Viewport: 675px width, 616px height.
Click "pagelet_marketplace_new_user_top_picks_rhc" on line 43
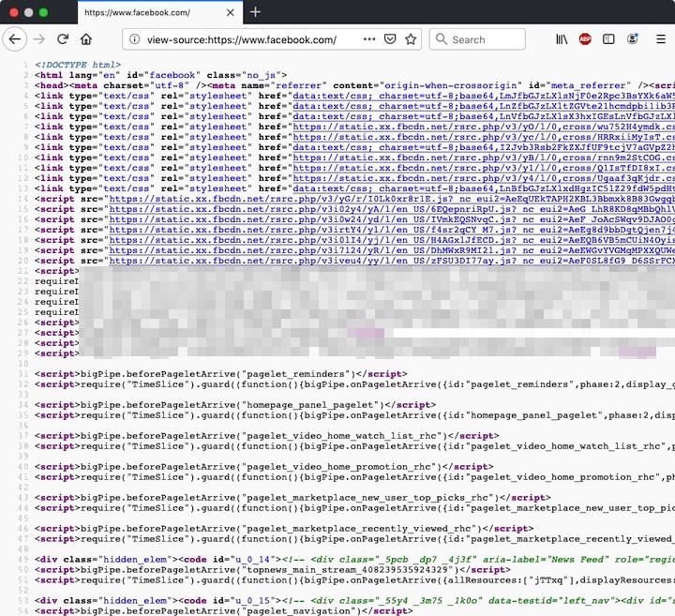pyautogui.click(x=367, y=498)
